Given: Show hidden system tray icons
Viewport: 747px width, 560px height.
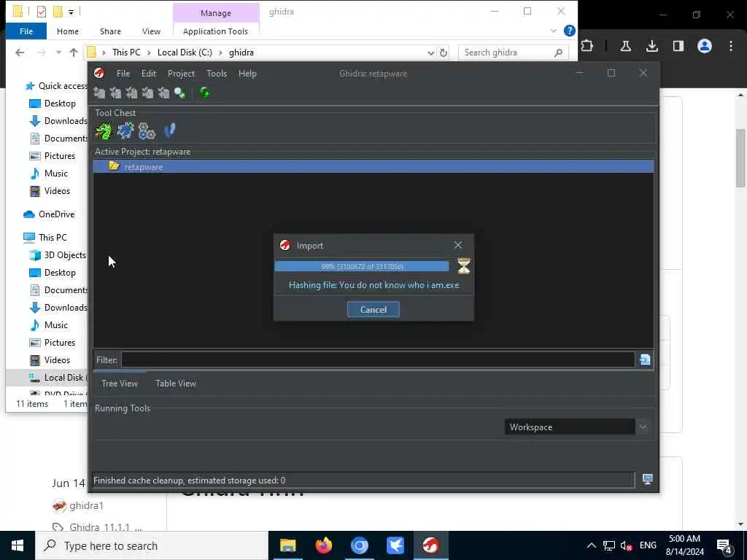Looking at the screenshot, I should click(x=591, y=545).
